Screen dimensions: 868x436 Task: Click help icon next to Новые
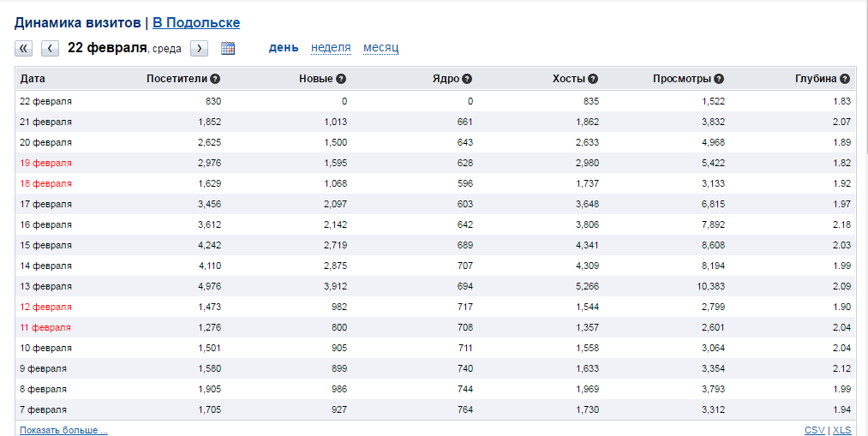click(x=341, y=79)
